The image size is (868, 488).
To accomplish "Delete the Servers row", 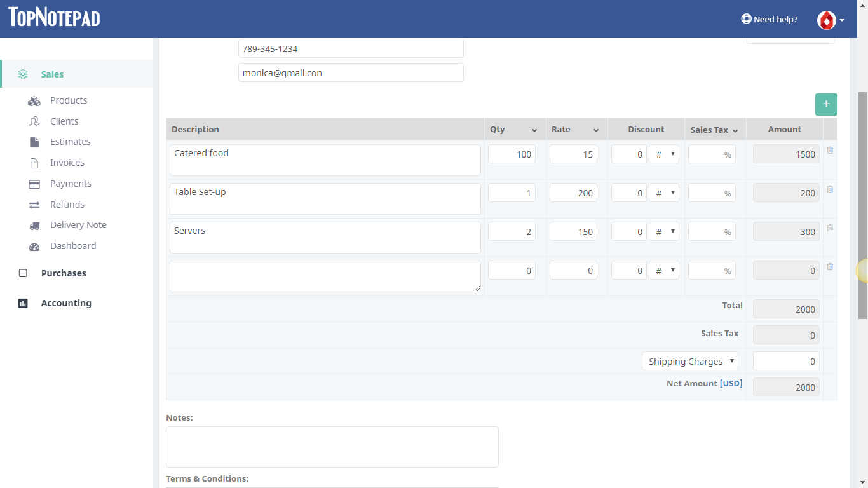I will coord(830,228).
